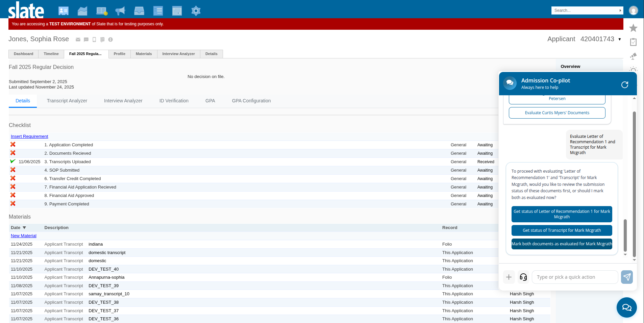Open the Database gear icon
644x323 pixels.
[x=196, y=11]
